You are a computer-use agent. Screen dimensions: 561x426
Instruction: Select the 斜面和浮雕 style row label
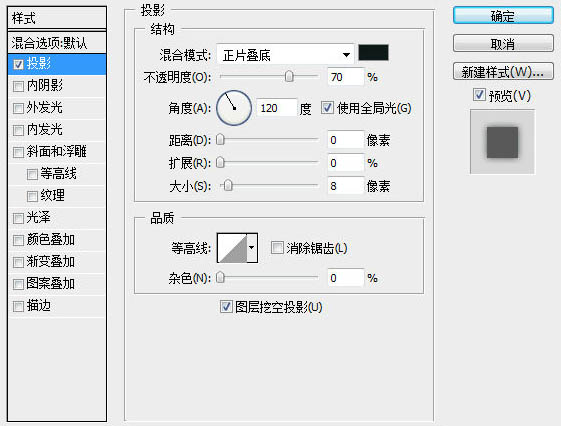tap(57, 151)
